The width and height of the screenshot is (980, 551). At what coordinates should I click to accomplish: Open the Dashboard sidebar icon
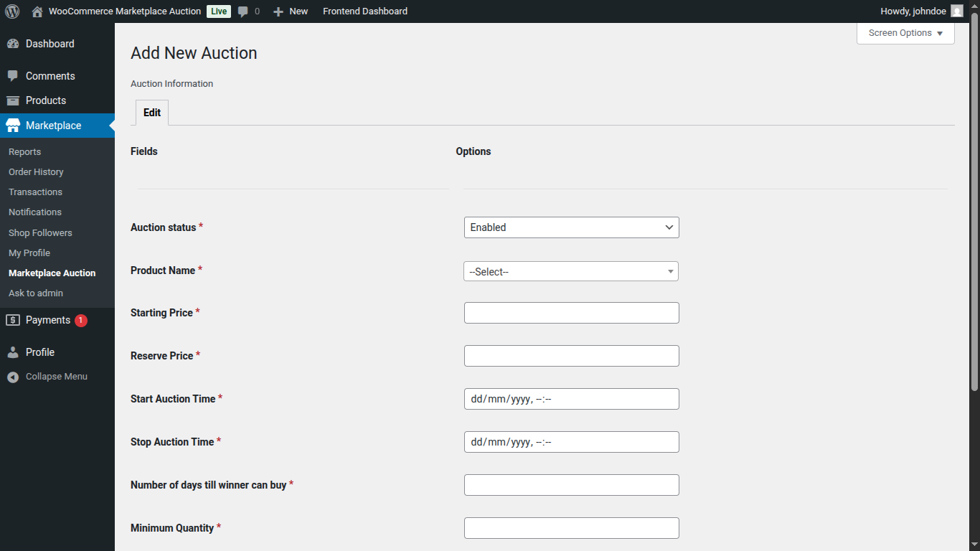pos(14,44)
